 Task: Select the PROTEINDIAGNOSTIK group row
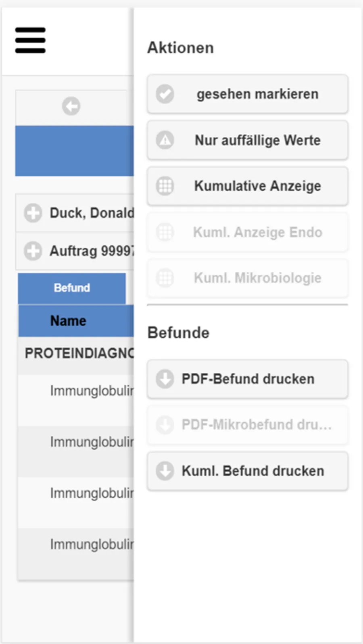76,354
